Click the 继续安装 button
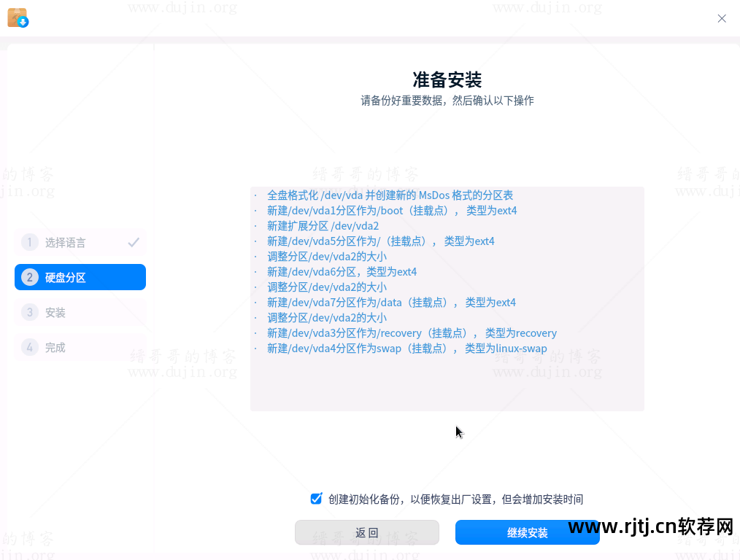 pyautogui.click(x=527, y=532)
